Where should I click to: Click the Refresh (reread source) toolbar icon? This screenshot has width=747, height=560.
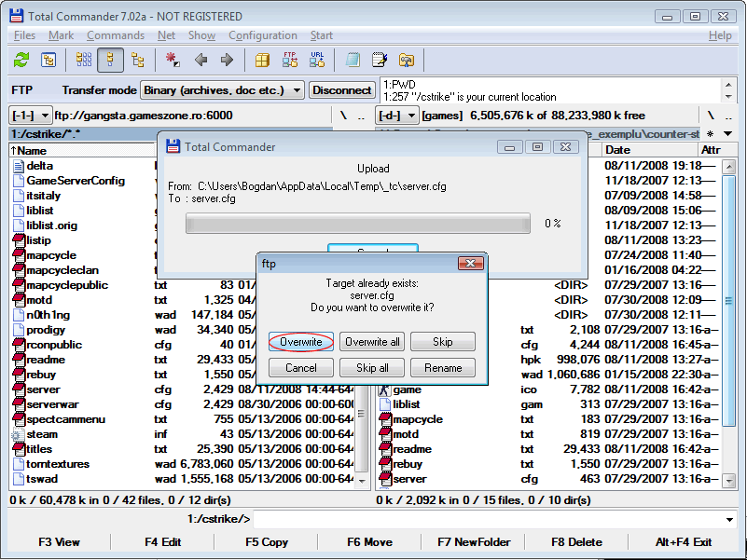tap(21, 60)
